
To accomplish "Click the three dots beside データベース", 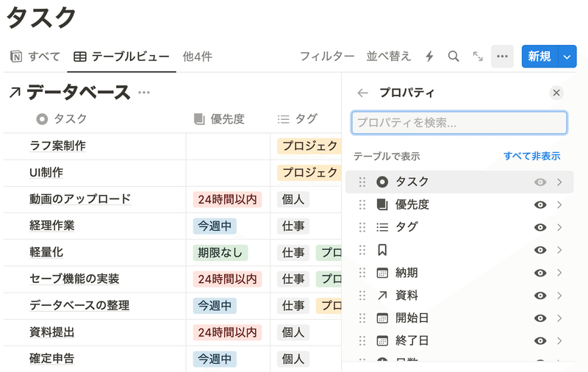I will click(144, 93).
